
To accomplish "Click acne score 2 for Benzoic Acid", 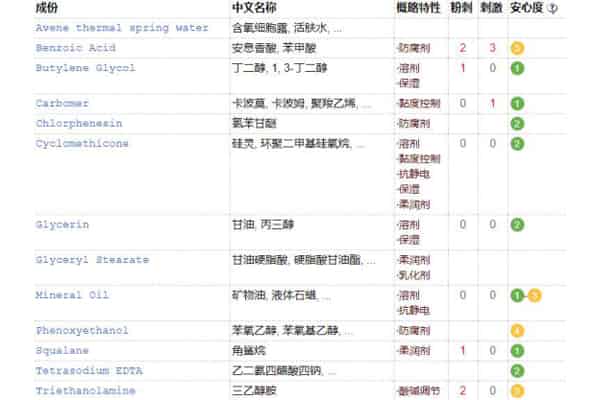I will (463, 48).
